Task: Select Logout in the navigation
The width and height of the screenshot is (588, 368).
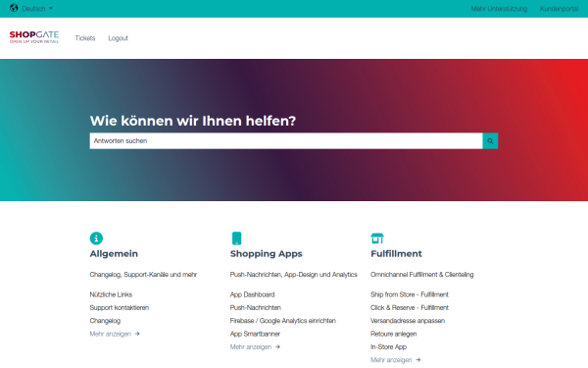Action: click(119, 38)
